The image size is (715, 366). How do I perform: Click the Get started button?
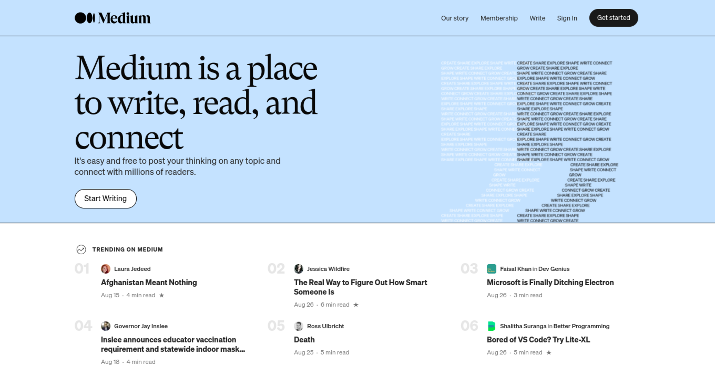(x=613, y=18)
